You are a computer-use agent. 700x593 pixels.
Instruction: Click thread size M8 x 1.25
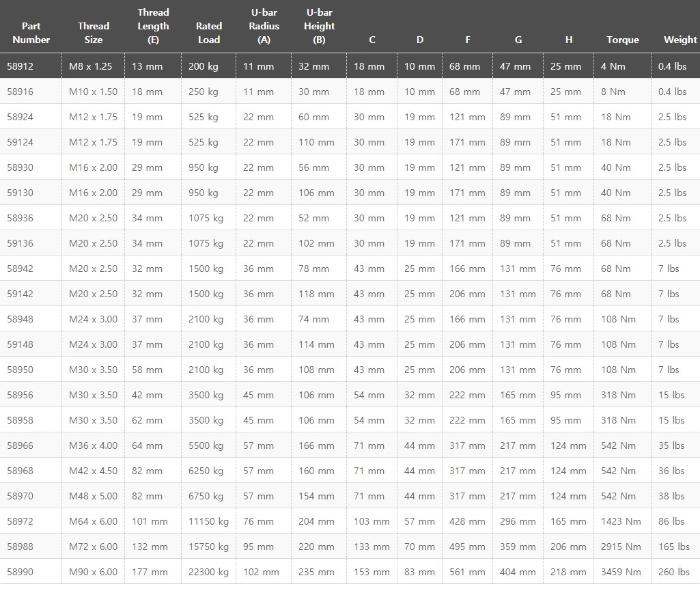pyautogui.click(x=91, y=66)
